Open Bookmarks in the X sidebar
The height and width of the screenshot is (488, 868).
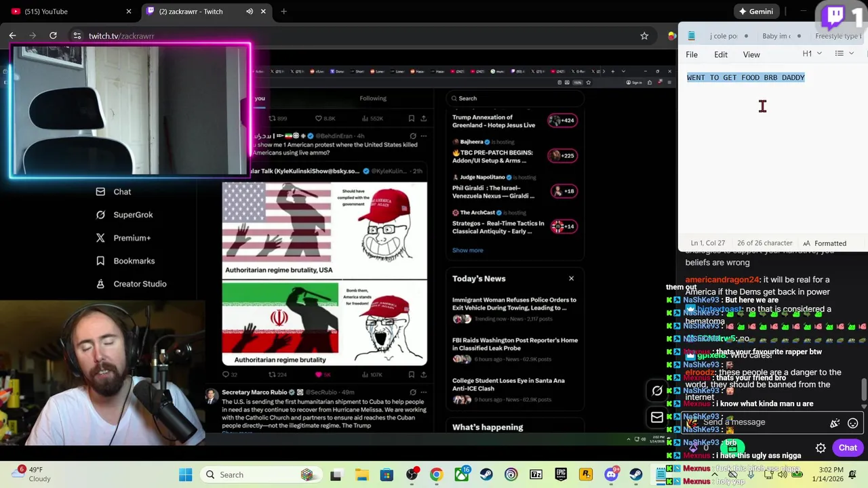(x=125, y=261)
